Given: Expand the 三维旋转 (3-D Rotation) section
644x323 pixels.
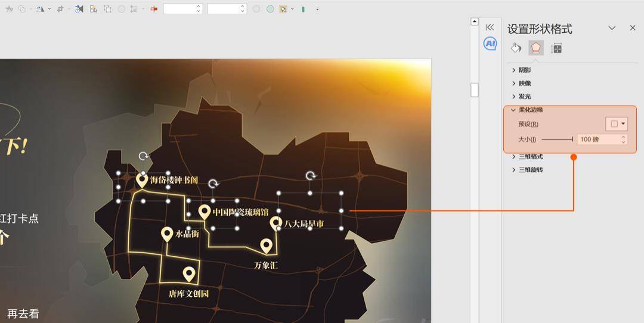Looking at the screenshot, I should point(530,170).
